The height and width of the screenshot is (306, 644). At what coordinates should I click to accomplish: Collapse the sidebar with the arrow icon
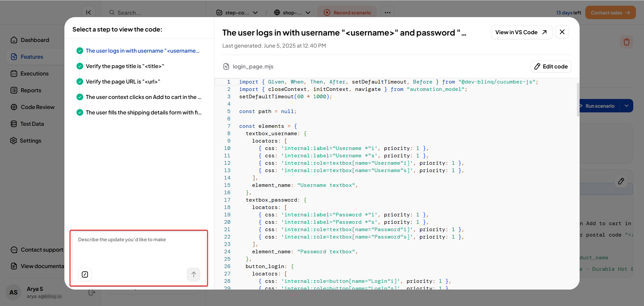pyautogui.click(x=89, y=12)
